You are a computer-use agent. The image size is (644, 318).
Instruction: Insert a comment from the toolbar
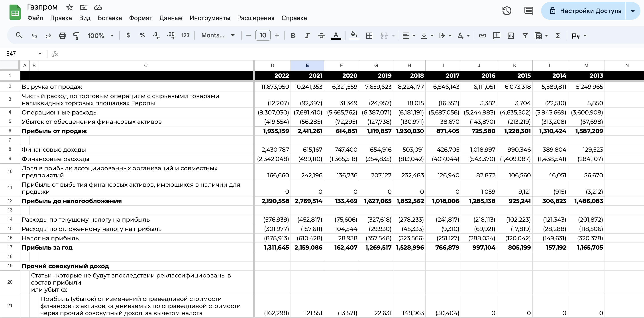pos(497,35)
